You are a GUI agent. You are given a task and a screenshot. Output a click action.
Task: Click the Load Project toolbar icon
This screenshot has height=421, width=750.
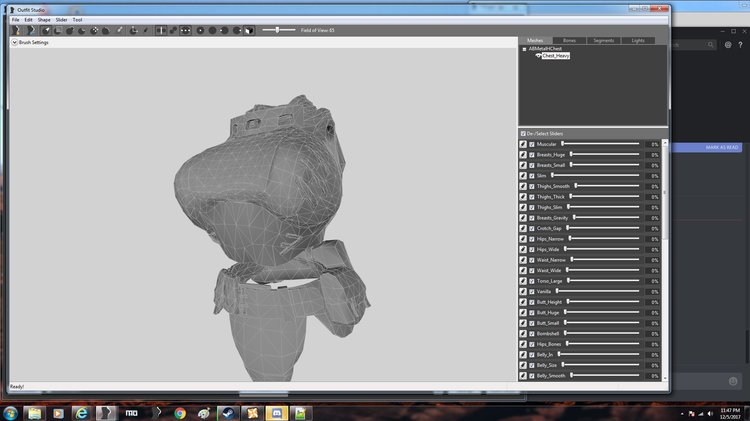coord(31,30)
